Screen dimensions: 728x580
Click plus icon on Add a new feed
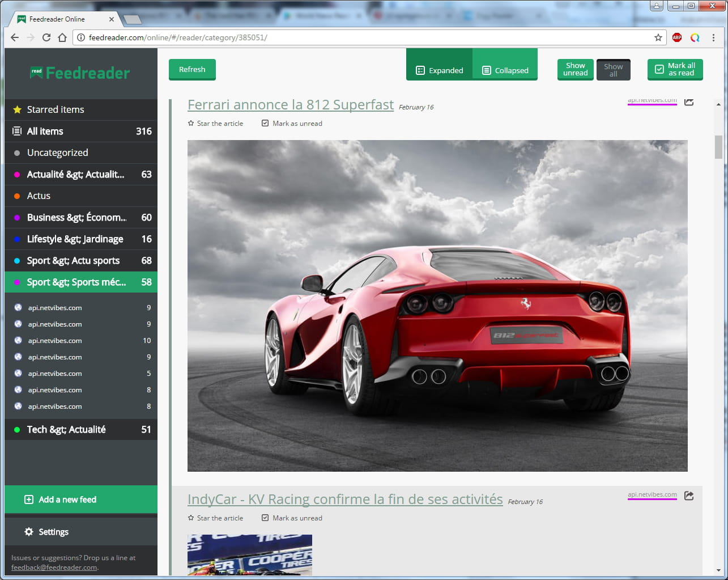pyautogui.click(x=29, y=499)
